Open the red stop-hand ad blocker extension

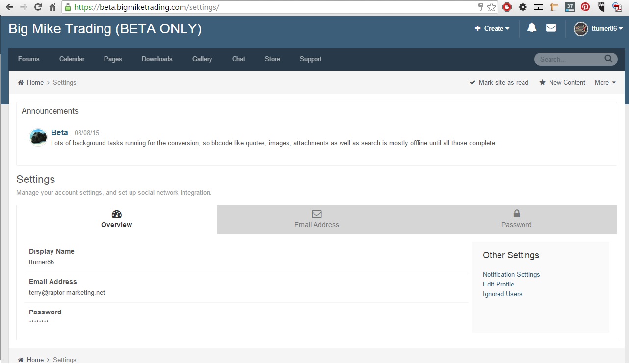(x=507, y=7)
